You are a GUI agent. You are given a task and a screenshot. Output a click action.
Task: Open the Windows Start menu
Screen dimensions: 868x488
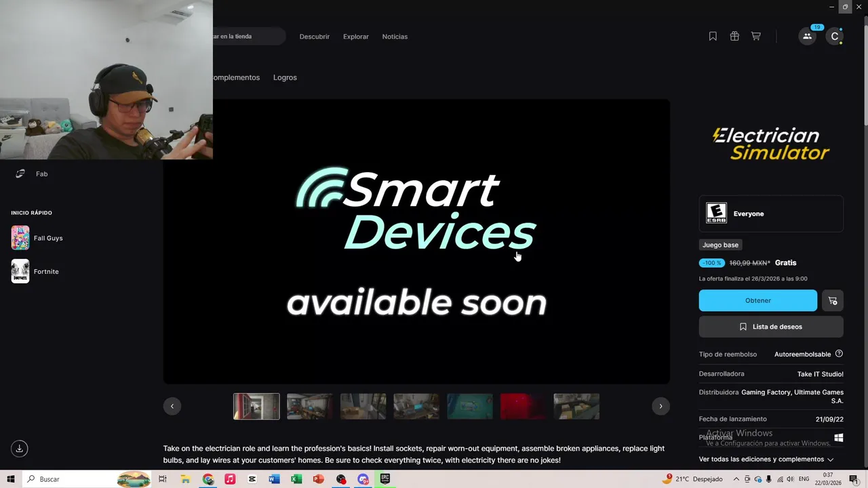[x=11, y=479]
